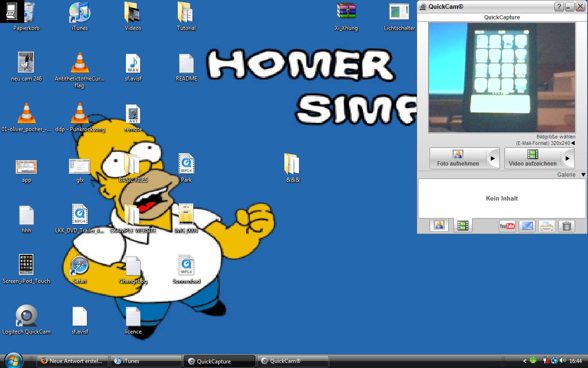Select the Screen_iPod_Touch image

[26, 269]
